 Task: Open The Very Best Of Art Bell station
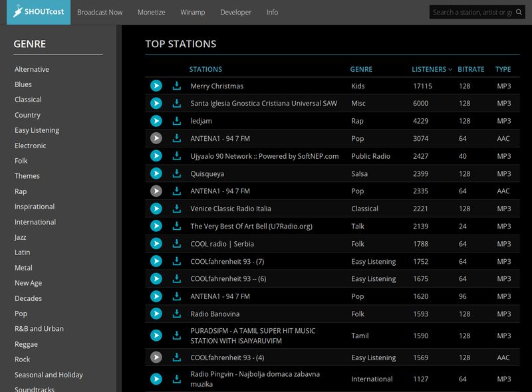[251, 227]
